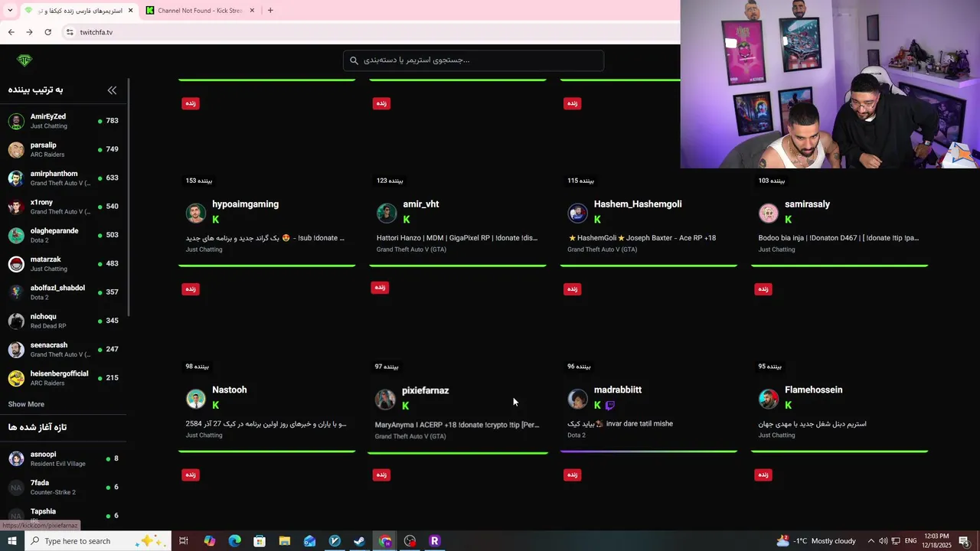Click the site streamer search field
Screen dimensions: 980x551
(473, 60)
